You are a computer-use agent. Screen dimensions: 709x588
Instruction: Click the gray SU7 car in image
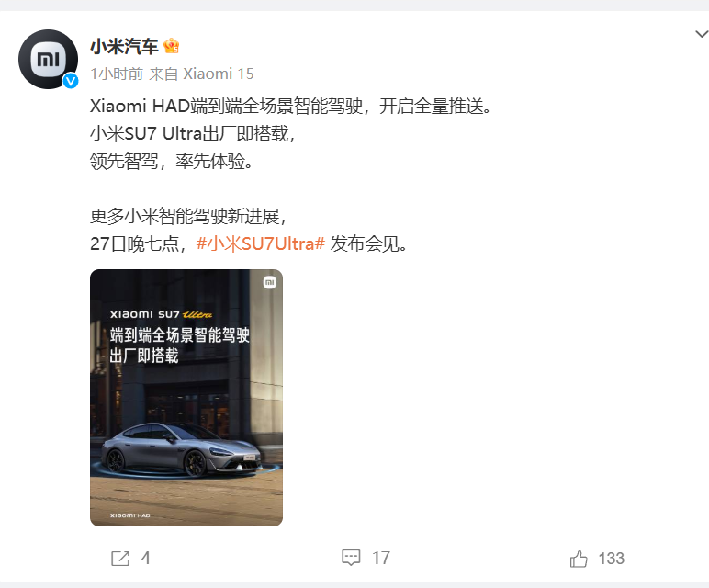[182, 449]
